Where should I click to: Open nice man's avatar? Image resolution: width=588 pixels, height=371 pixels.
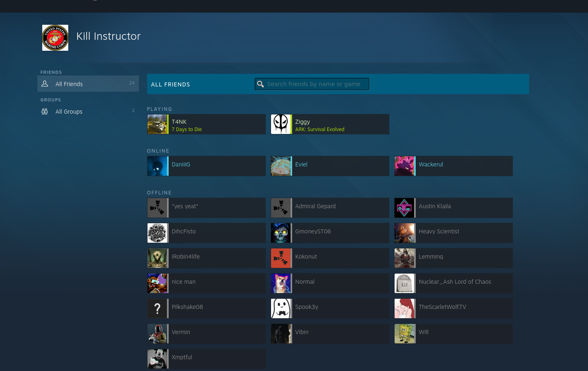(x=157, y=283)
